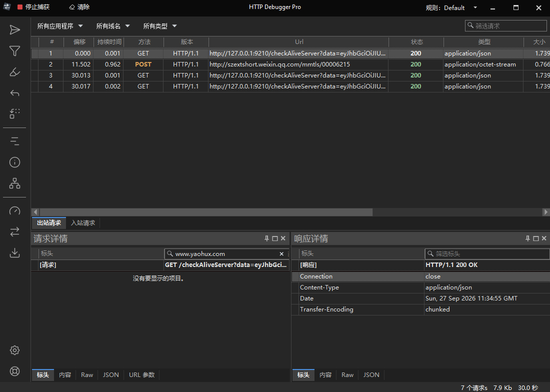Select request row 1 with offset 0.000
Screen dimensions: 550x392
point(290,53)
